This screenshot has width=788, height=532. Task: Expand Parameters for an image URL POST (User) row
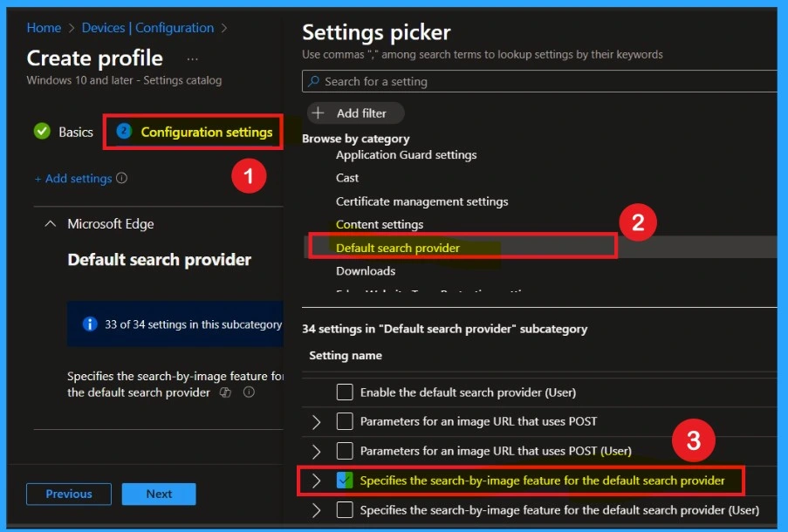[x=316, y=451]
